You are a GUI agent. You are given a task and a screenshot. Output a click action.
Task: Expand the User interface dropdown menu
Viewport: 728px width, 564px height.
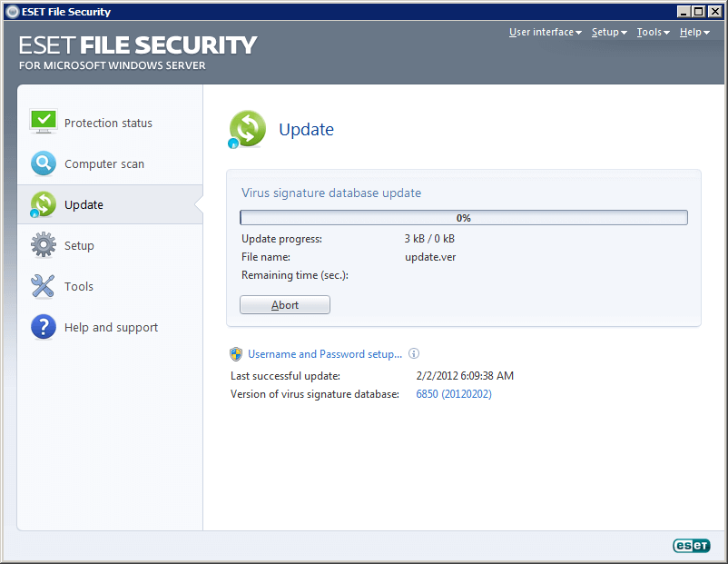click(545, 32)
